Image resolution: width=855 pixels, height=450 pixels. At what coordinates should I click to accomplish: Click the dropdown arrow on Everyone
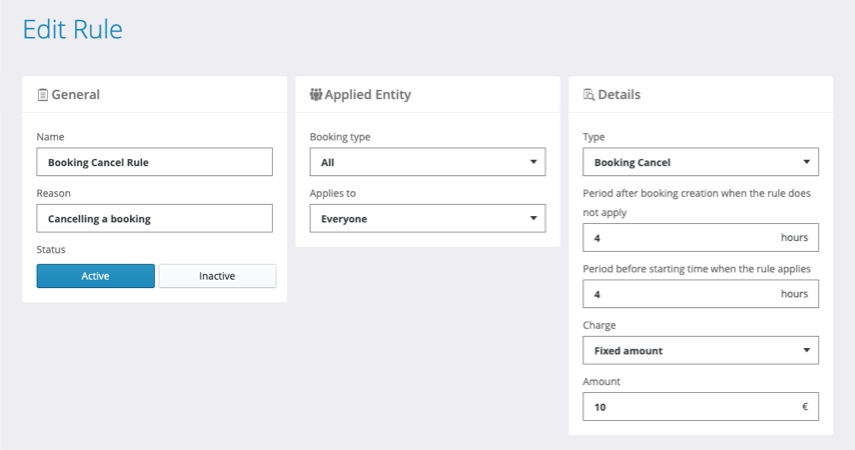click(x=533, y=218)
